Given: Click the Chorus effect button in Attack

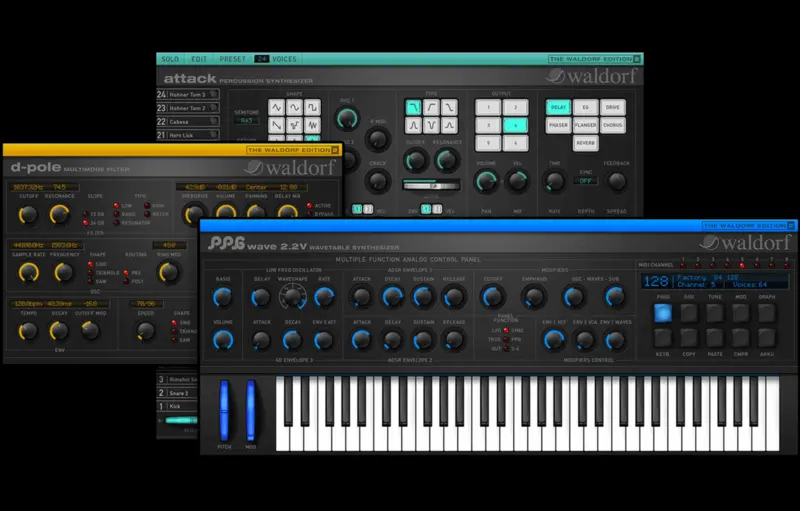Looking at the screenshot, I should [x=612, y=125].
